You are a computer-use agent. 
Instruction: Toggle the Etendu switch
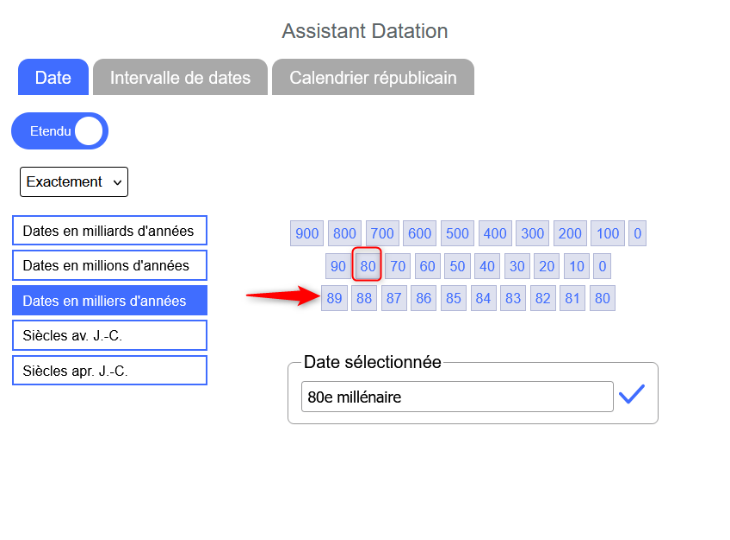click(60, 131)
